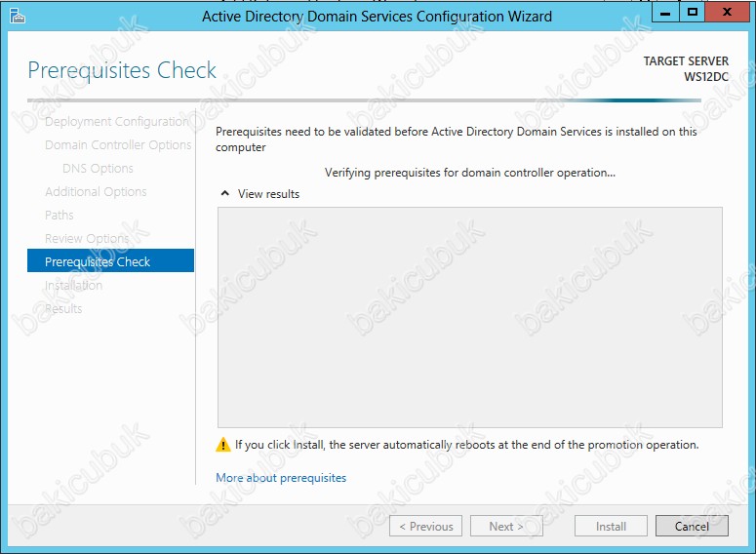Select Installation step in sidebar

point(73,286)
